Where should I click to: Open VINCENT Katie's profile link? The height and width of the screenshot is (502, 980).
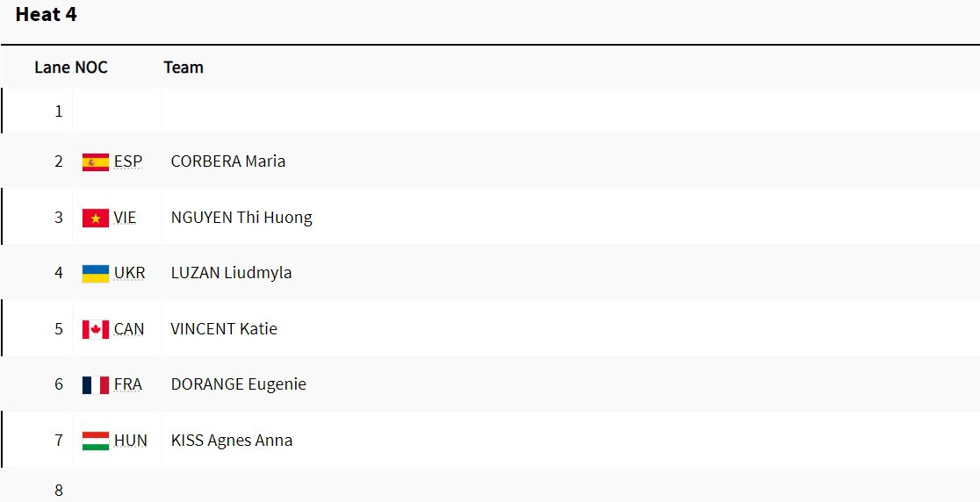point(224,329)
